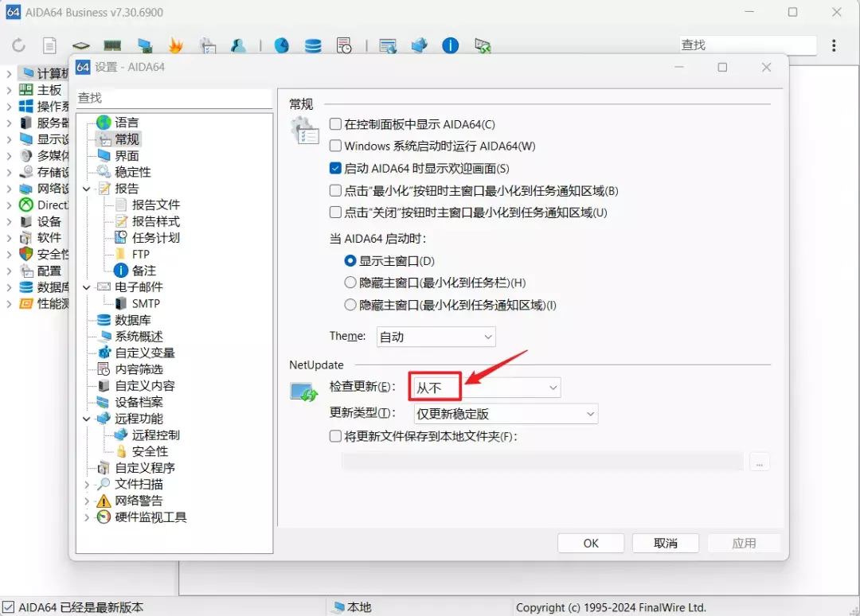The image size is (860, 616).
Task: Click 本地 in the status bar
Action: click(359, 607)
